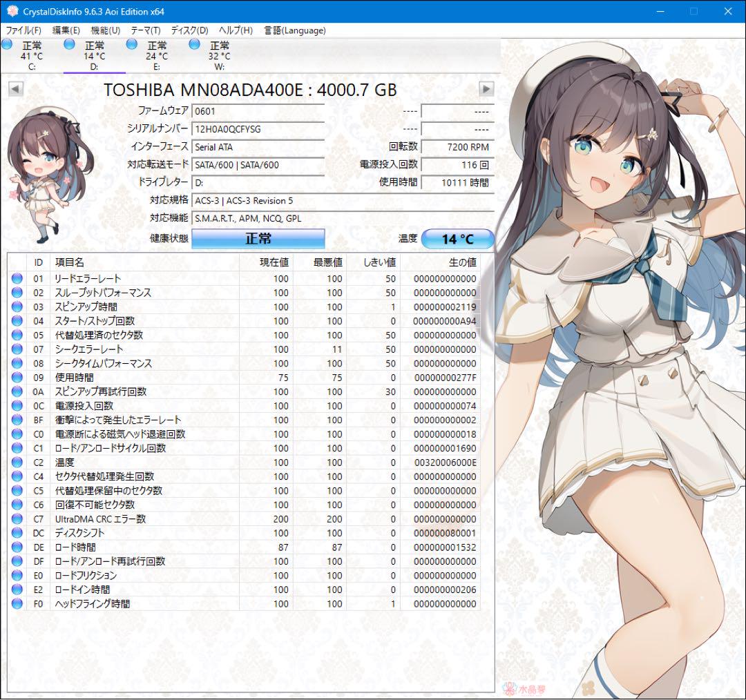Open the テーマ(T) menu
Image resolution: width=746 pixels, height=700 pixels.
146,30
